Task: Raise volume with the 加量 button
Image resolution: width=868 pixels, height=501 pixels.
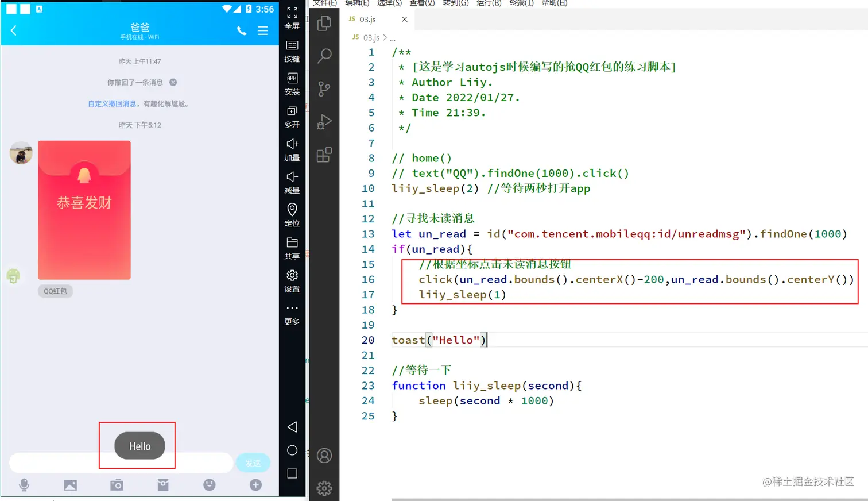Action: point(292,150)
